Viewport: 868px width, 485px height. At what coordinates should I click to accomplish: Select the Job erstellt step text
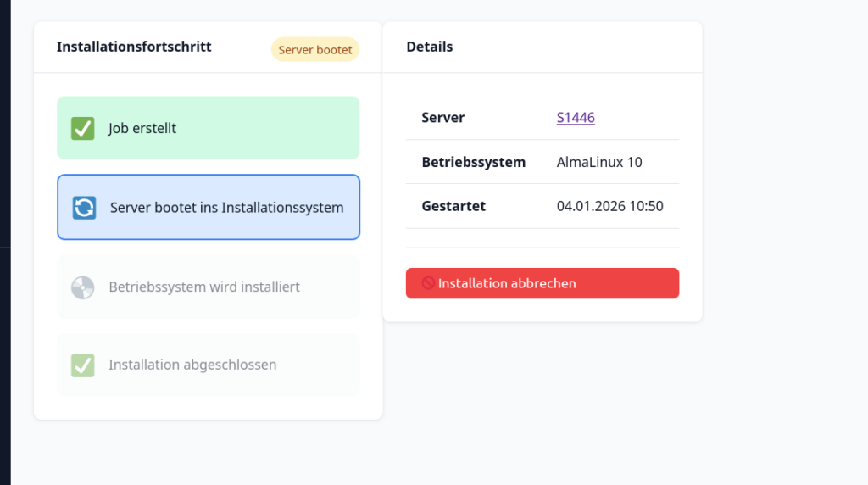pos(142,129)
